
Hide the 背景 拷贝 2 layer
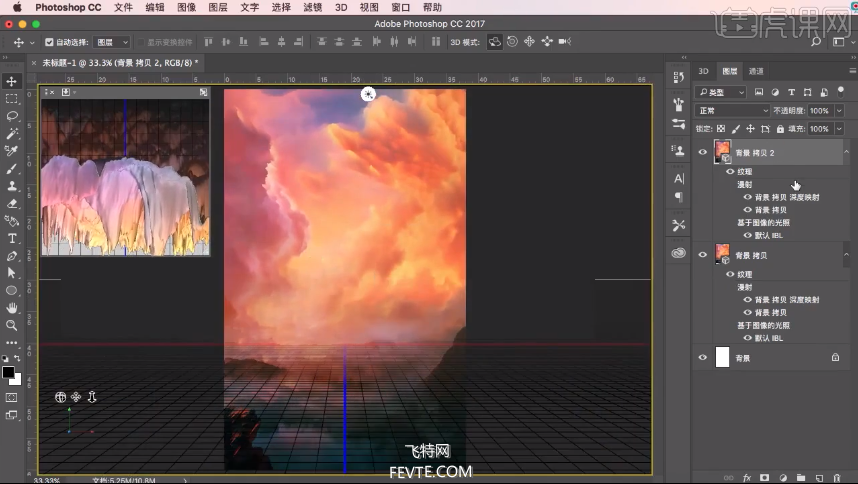click(x=703, y=153)
